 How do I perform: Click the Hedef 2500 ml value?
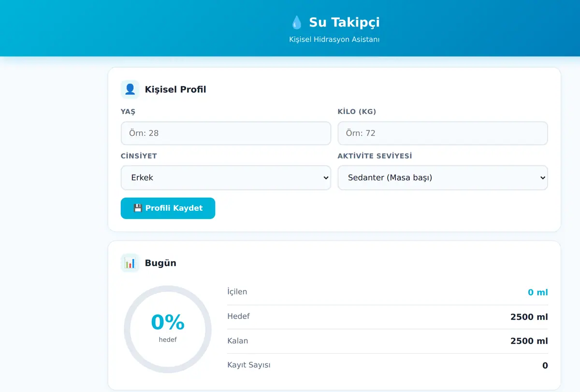click(529, 317)
